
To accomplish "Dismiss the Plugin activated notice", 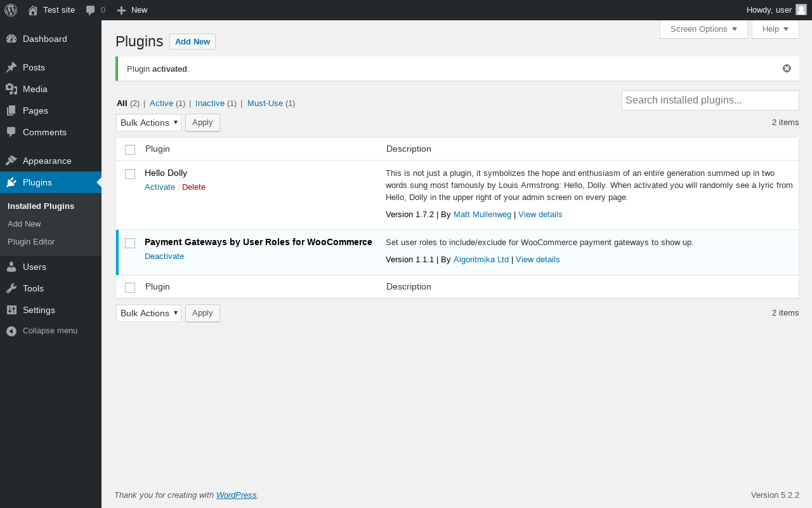I will point(787,69).
